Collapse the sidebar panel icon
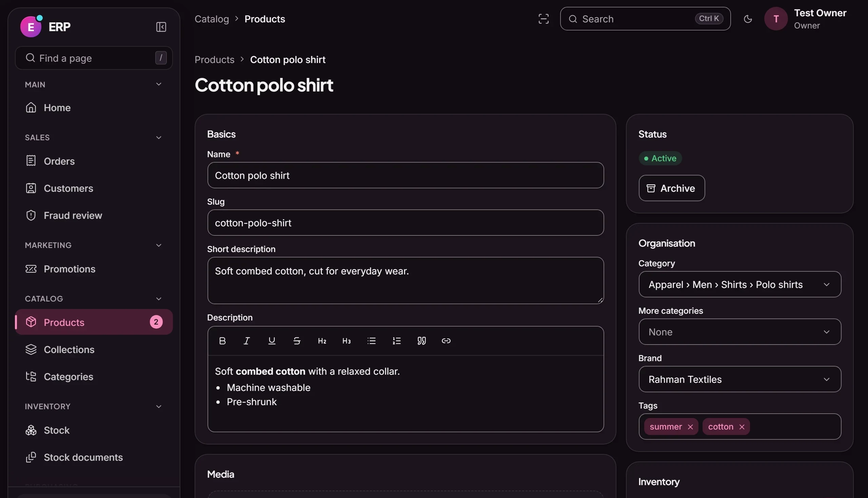 pos(161,27)
